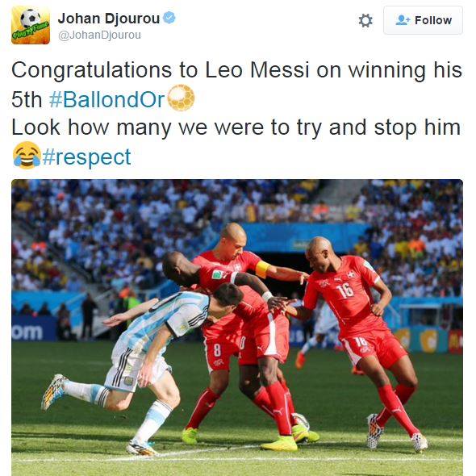Visit the @JohanDjourou handle link

[99, 35]
